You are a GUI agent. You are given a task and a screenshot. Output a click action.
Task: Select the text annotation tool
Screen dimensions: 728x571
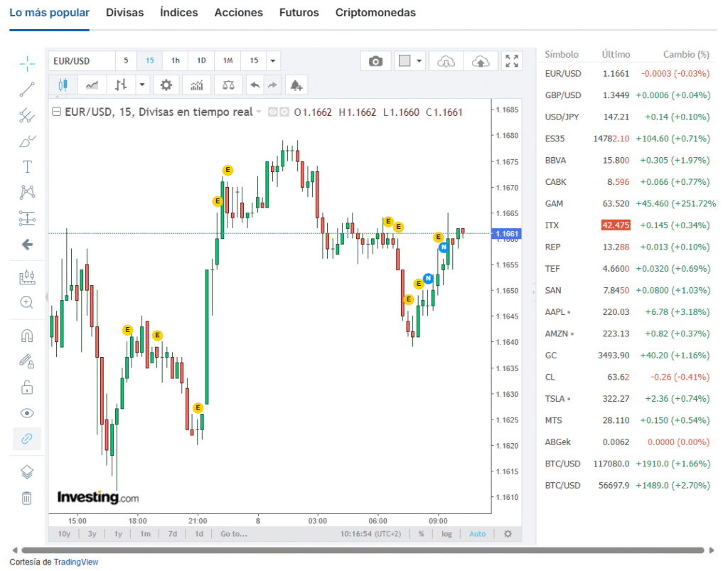27,166
